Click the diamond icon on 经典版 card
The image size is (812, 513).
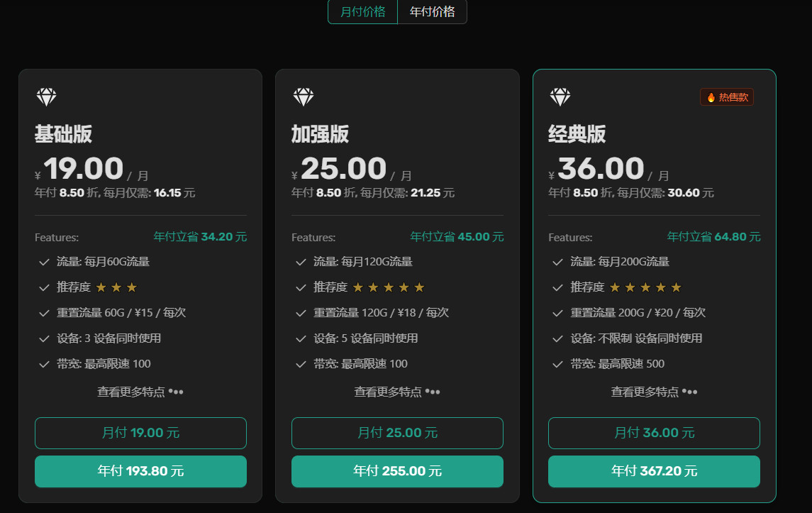(561, 96)
